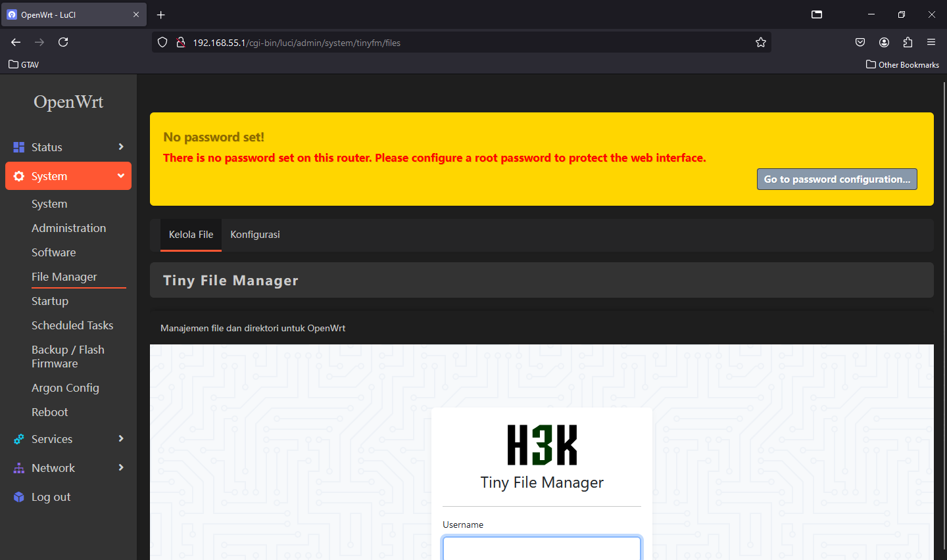Viewport: 947px width, 560px height.
Task: Reload the page with the refresh icon
Action: 63,42
